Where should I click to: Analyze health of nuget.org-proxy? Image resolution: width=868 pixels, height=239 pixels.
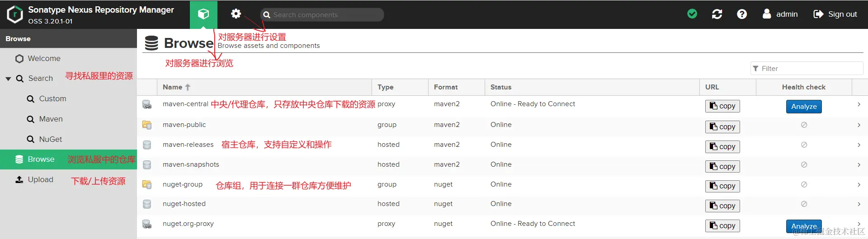point(804,226)
